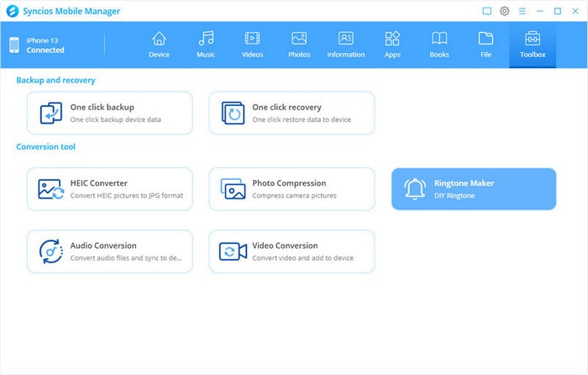The width and height of the screenshot is (588, 375).
Task: Click 'One click backup device data' text
Action: click(x=116, y=119)
